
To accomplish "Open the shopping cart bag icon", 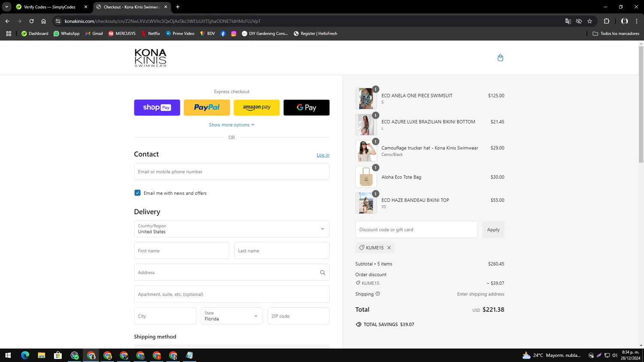I will pos(500,58).
